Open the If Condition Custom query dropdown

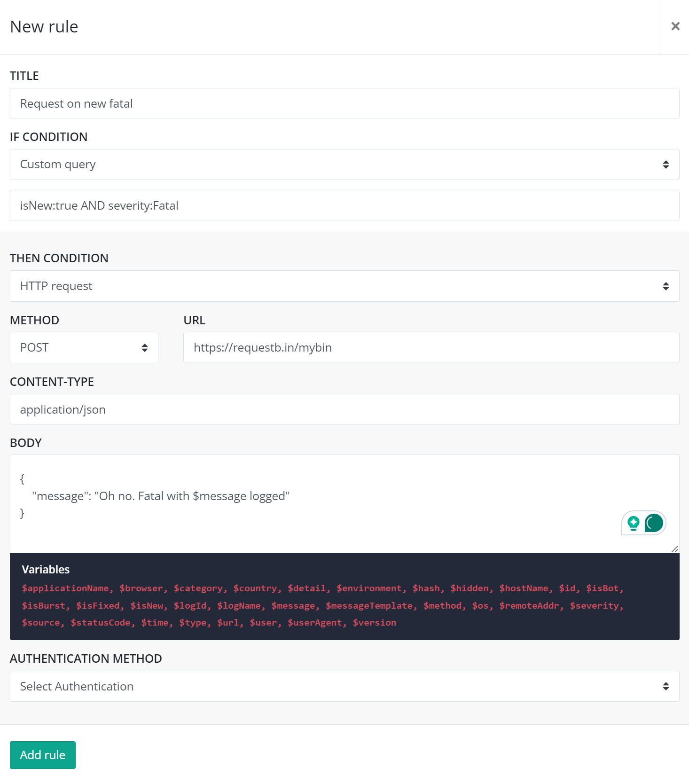tap(344, 165)
